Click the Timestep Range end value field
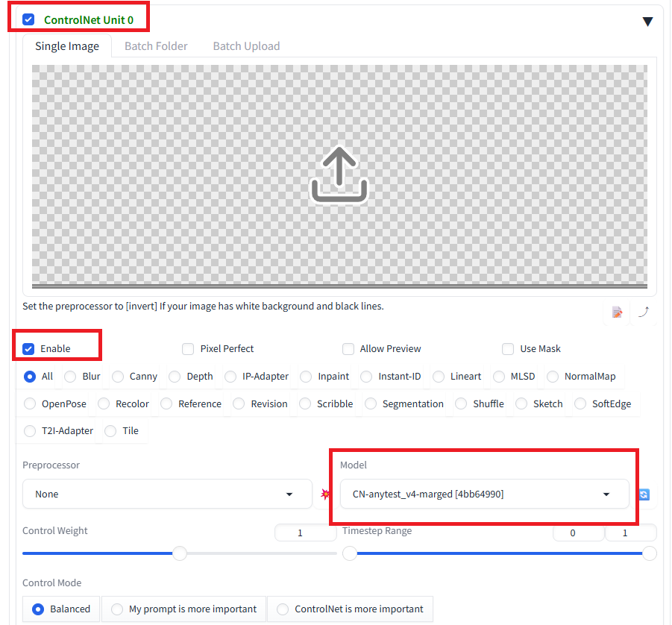The width and height of the screenshot is (672, 625). (630, 533)
